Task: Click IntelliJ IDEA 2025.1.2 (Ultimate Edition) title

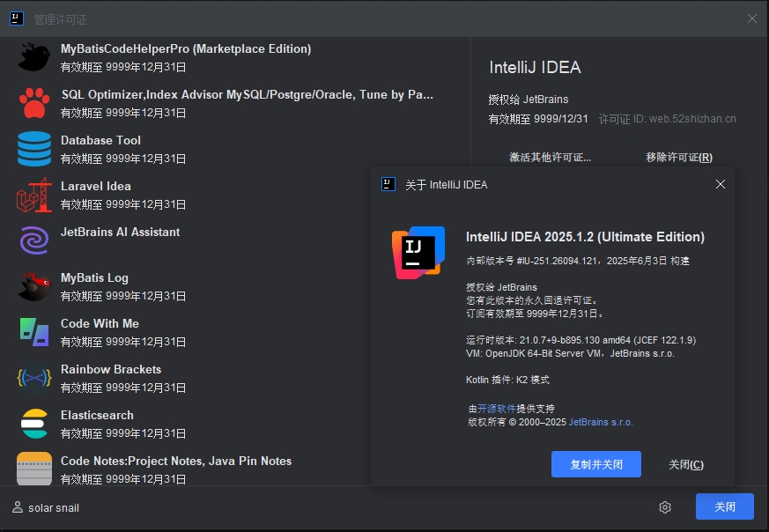Action: coord(585,237)
